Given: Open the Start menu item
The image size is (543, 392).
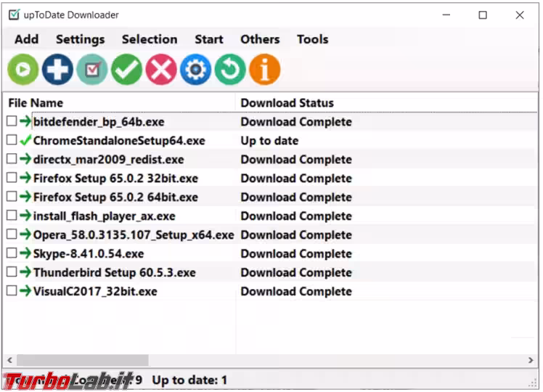Looking at the screenshot, I should point(209,39).
